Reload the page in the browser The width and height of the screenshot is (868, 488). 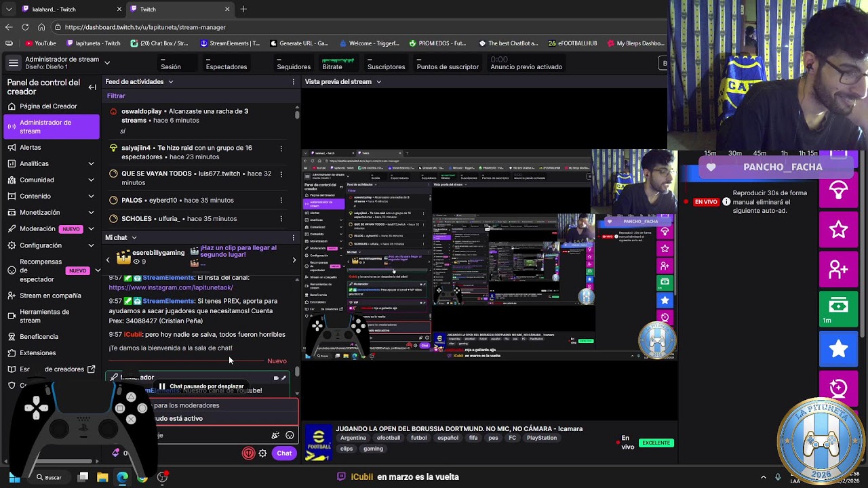click(x=25, y=27)
